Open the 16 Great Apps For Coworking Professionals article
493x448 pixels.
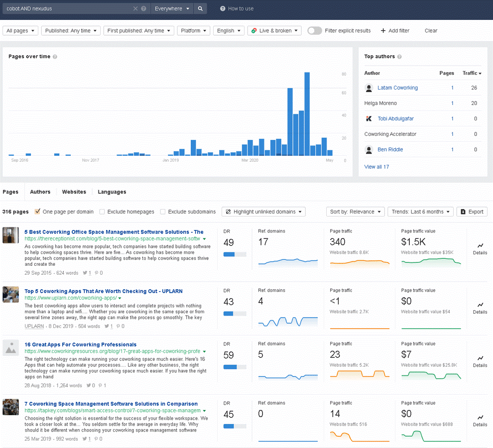[x=80, y=344]
